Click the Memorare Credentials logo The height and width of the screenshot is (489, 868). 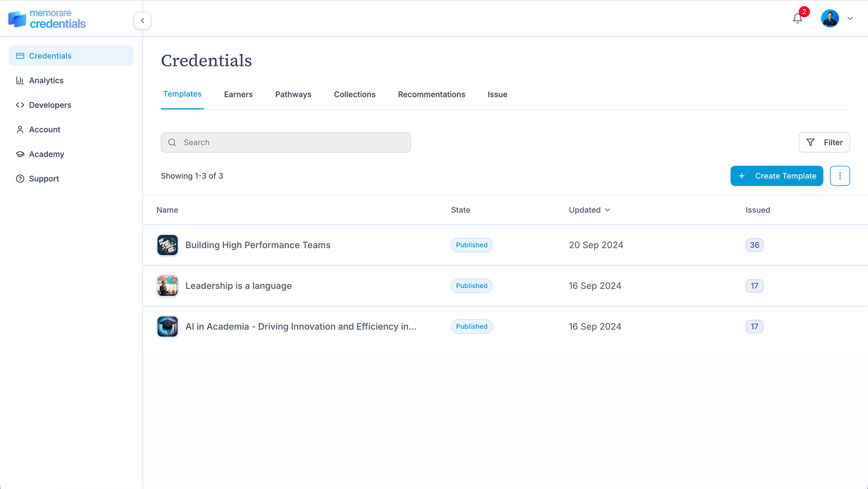tap(47, 19)
